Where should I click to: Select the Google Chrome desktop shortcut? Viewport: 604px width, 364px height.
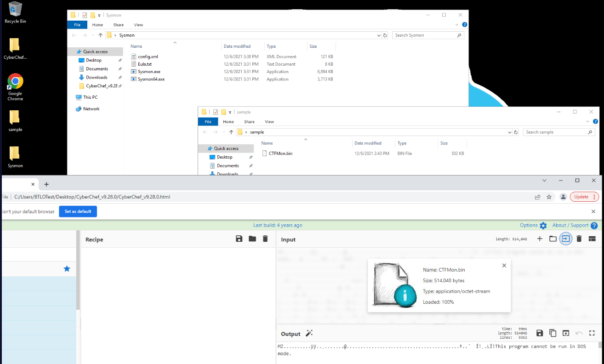(15, 87)
